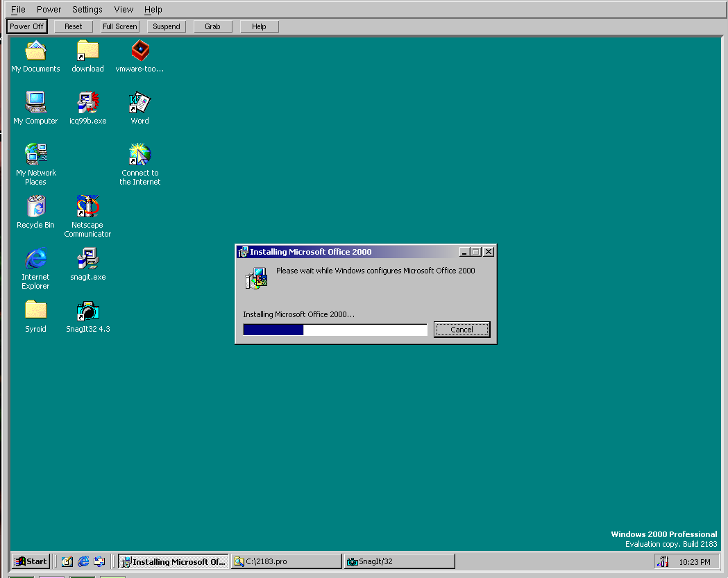Image resolution: width=728 pixels, height=578 pixels.
Task: Open the icq99b.exe installer icon
Action: coord(87,103)
